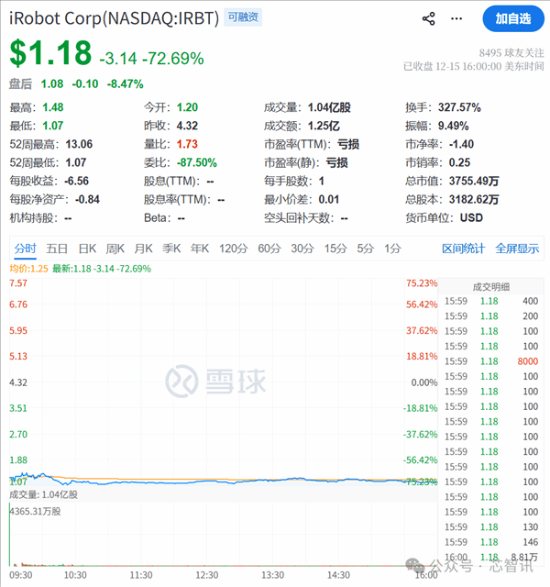Switch to the 年K chart tab

coord(200,249)
